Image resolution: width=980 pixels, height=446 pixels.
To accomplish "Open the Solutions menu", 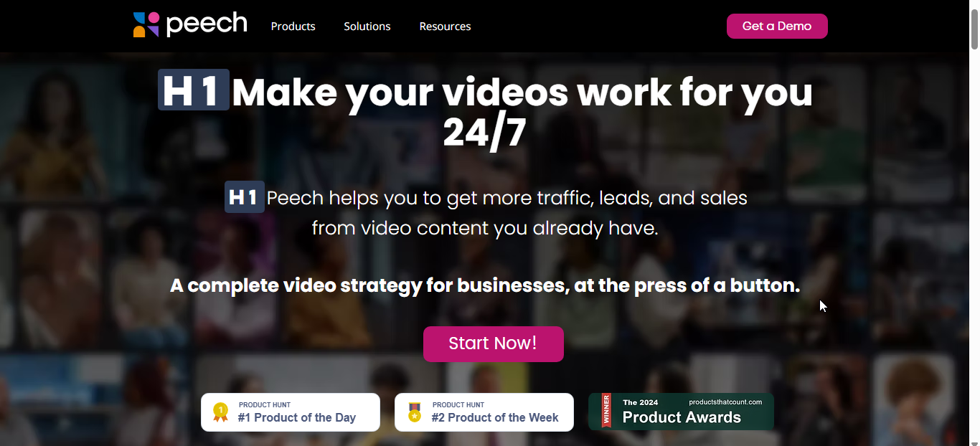I will coord(367,27).
